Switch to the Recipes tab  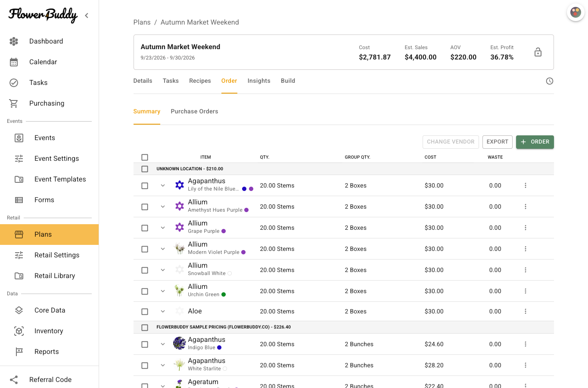200,81
